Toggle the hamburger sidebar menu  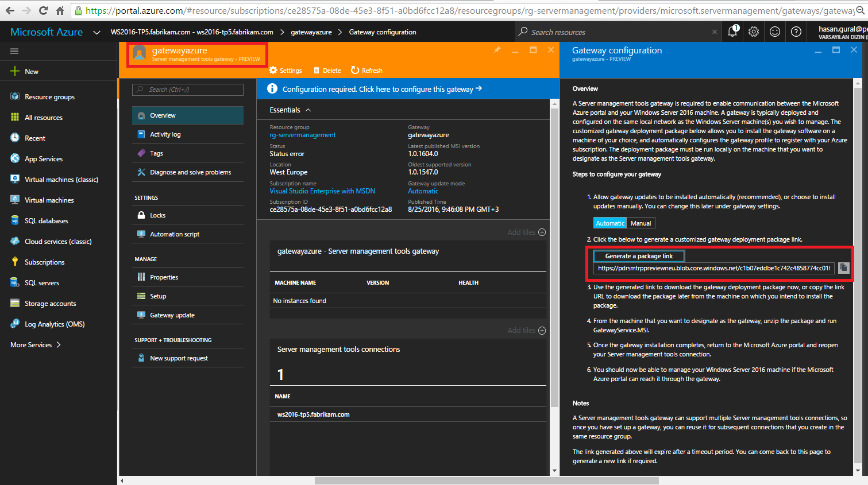(14, 51)
